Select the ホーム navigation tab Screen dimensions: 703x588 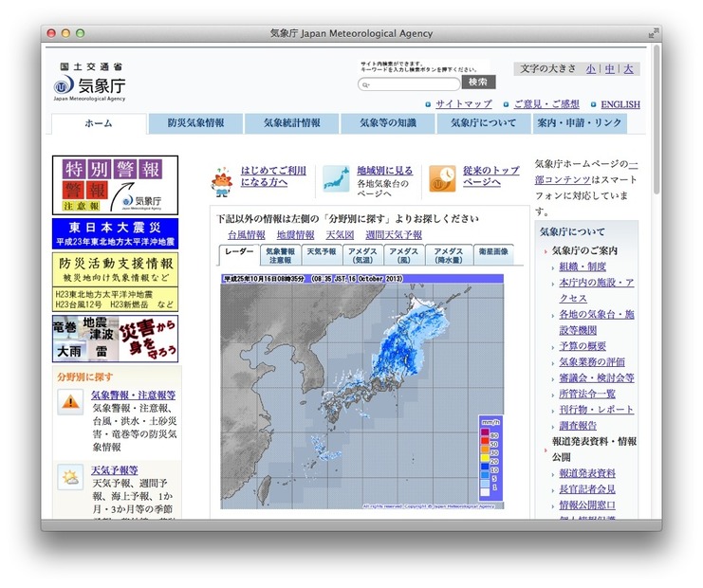[99, 123]
